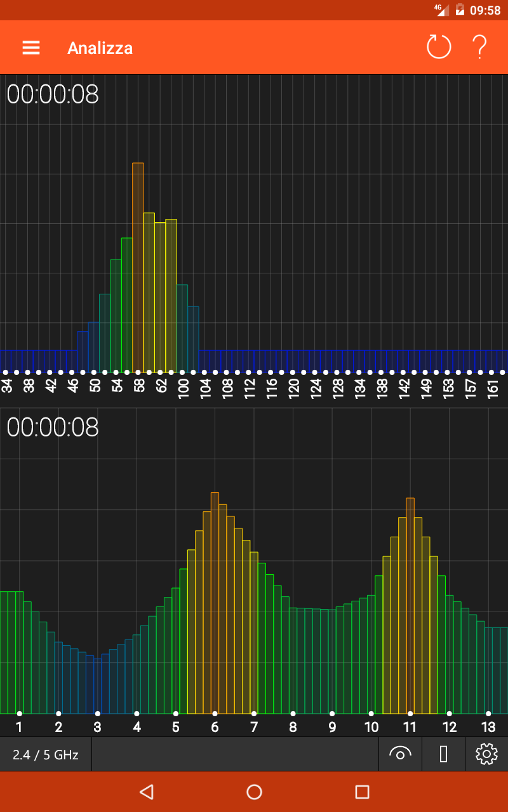Tap the 00:00:08 timer on upper chart
This screenshot has width=508, height=812.
[53, 95]
